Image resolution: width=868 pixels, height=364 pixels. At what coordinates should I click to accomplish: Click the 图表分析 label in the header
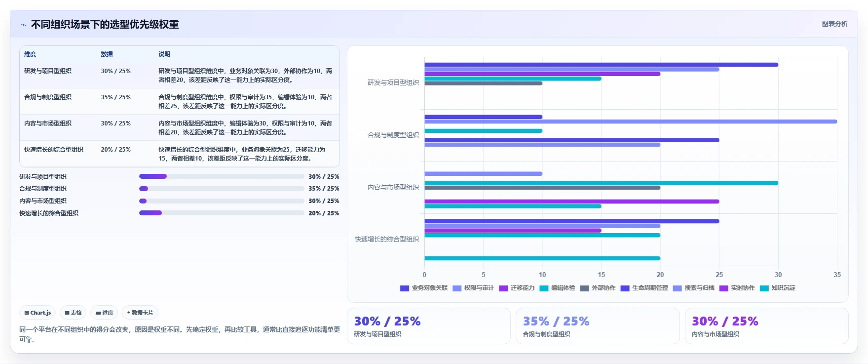click(x=834, y=24)
